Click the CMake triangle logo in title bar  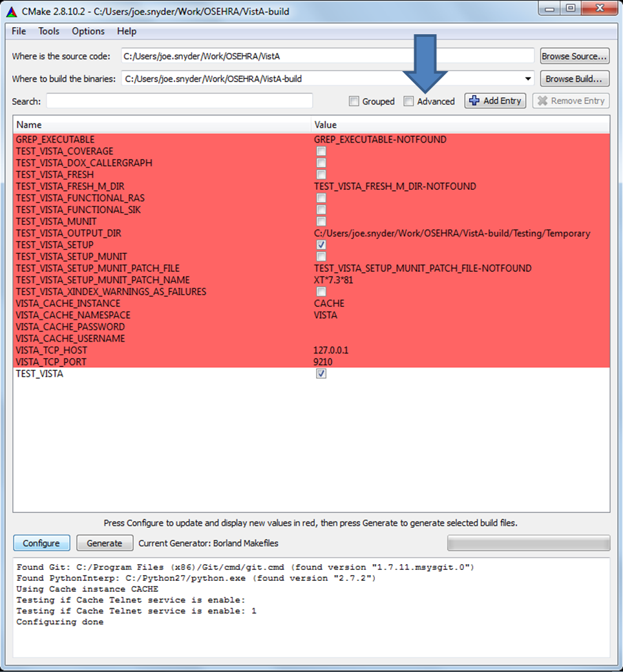click(x=12, y=12)
